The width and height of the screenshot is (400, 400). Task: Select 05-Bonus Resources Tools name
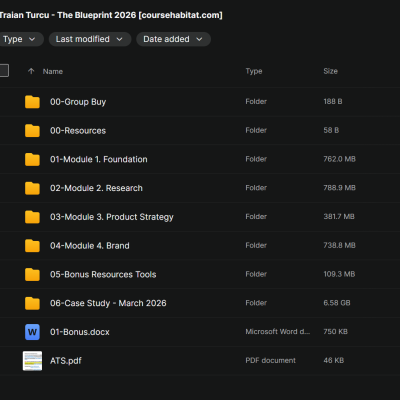coord(103,274)
